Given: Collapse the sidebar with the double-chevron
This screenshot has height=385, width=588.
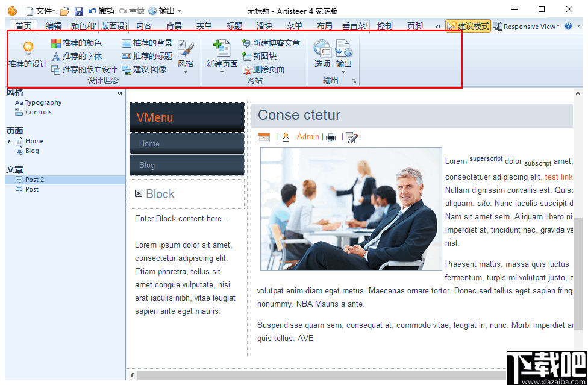Looking at the screenshot, I should [119, 93].
